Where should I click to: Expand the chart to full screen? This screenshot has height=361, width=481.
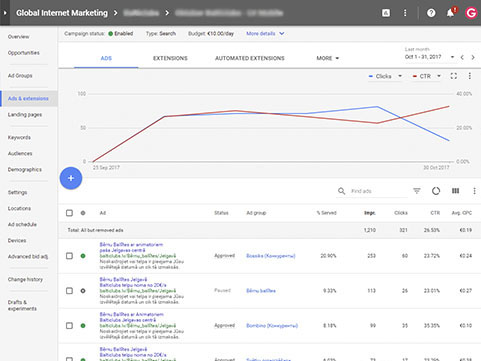tap(454, 76)
